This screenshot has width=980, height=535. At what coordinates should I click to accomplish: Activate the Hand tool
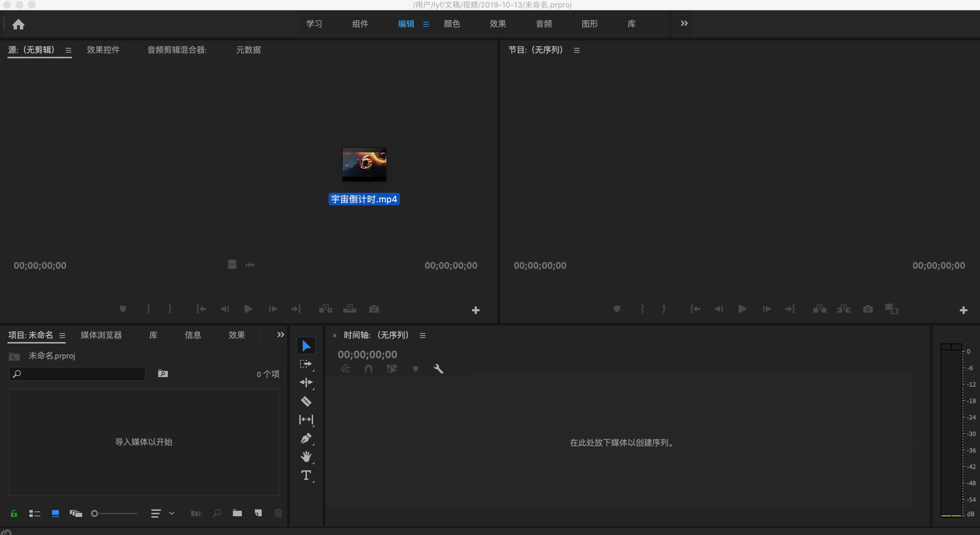pyautogui.click(x=306, y=457)
